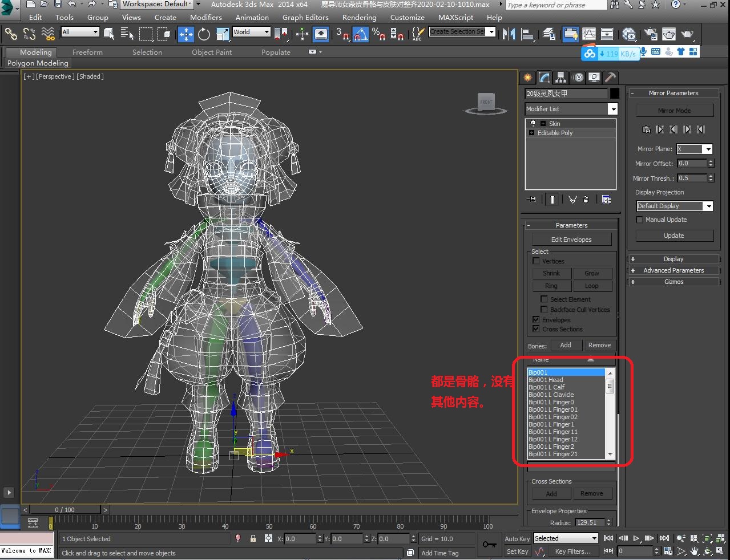730x560 pixels.
Task: Activate the Select and Rotate tool
Action: (x=204, y=34)
